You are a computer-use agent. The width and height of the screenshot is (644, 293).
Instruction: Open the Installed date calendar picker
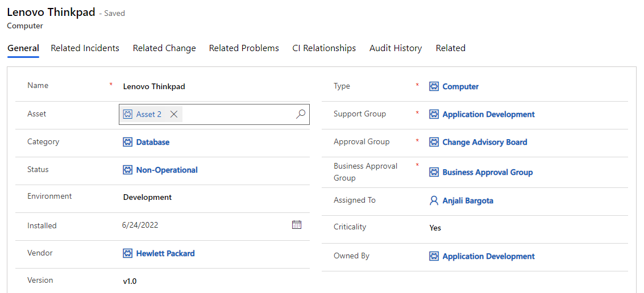click(296, 225)
